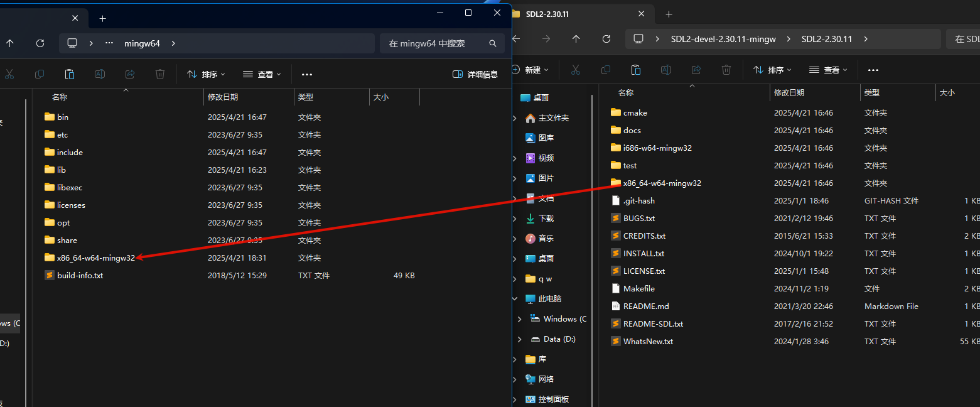Screen dimensions: 980x407
Task: Click the Copy icon in SDL2-2.30.11 window
Action: tap(606, 70)
